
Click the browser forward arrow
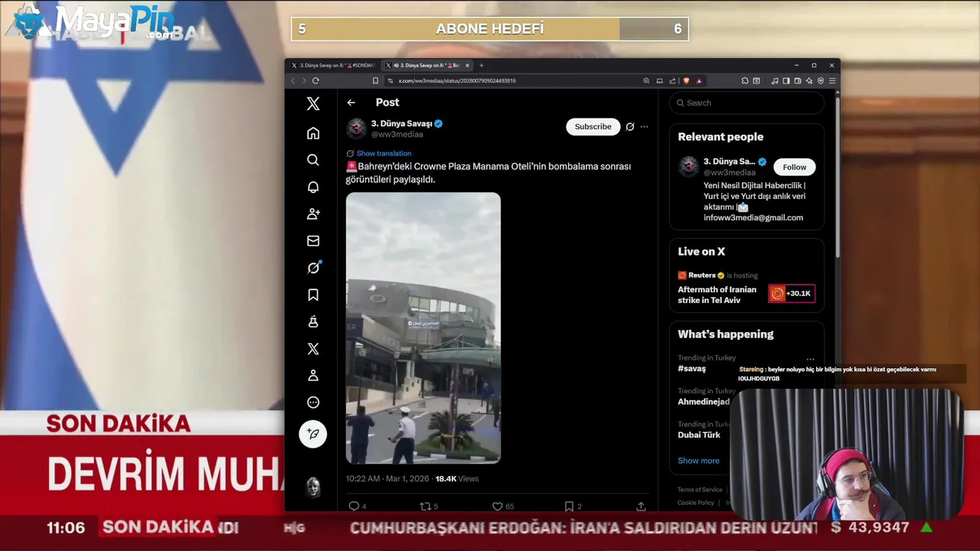(304, 80)
